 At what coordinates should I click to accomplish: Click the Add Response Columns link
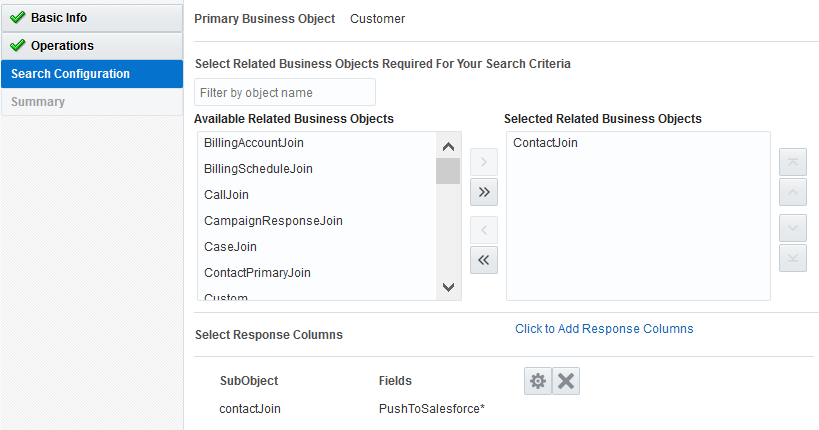[604, 329]
